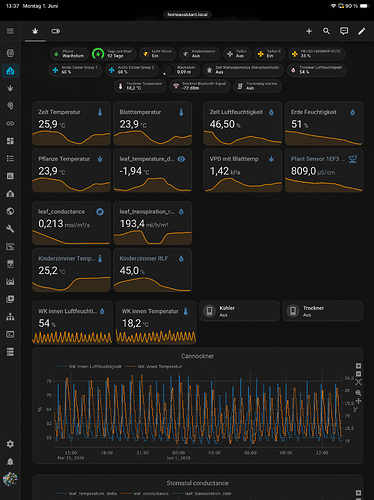Image resolution: width=374 pixels, height=500 pixels.
Task: Open the search magnifier in header
Action: click(x=326, y=31)
